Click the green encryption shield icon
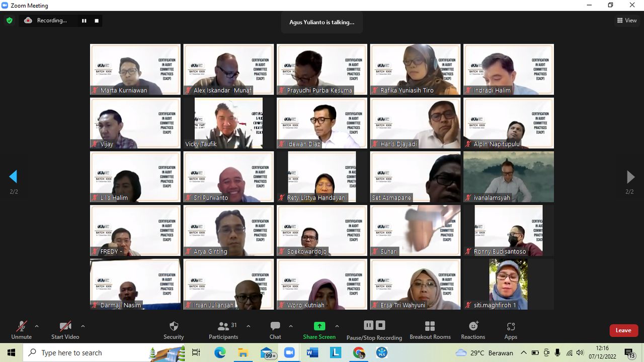This screenshot has width=644, height=362. click(9, 21)
